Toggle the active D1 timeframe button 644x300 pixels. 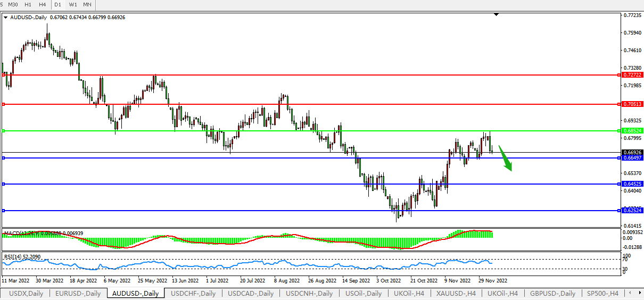coord(58,4)
